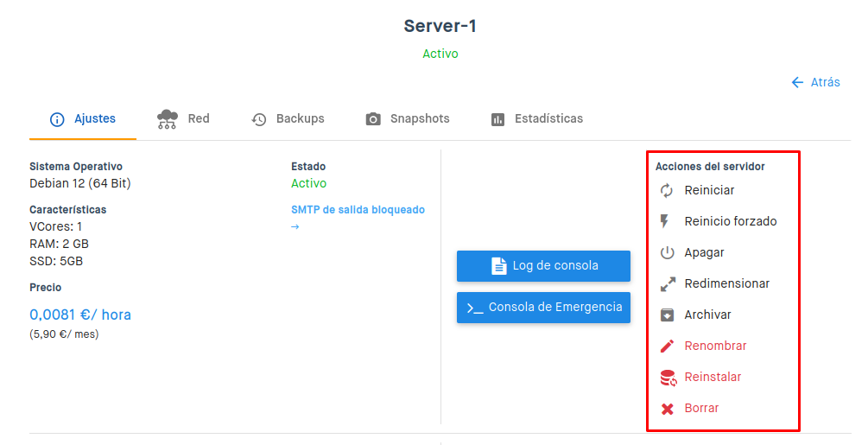
Task: Go back with the Atrás link
Action: (x=815, y=82)
